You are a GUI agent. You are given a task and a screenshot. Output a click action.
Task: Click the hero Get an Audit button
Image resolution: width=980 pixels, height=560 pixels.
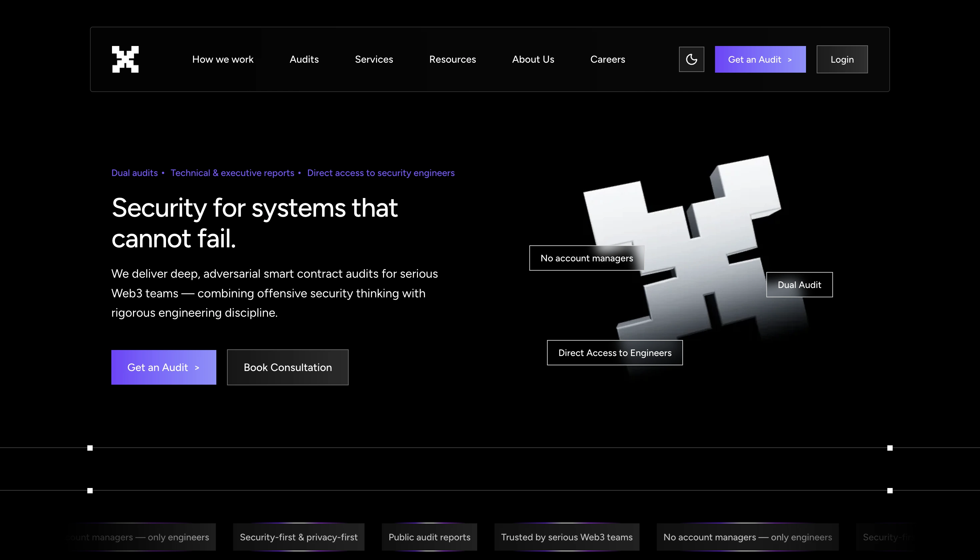pyautogui.click(x=163, y=367)
